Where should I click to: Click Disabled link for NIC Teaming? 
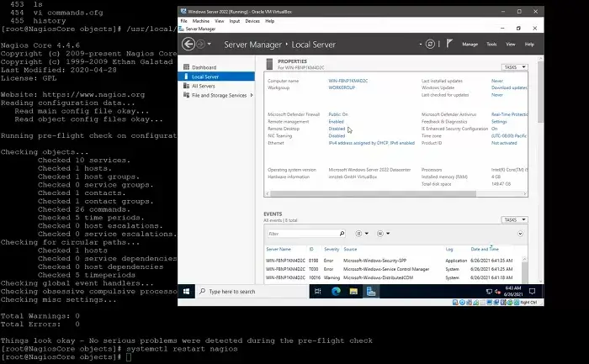tap(337, 136)
